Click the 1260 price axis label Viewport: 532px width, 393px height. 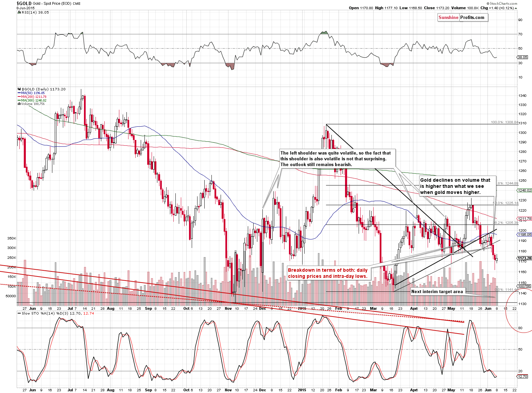click(522, 171)
